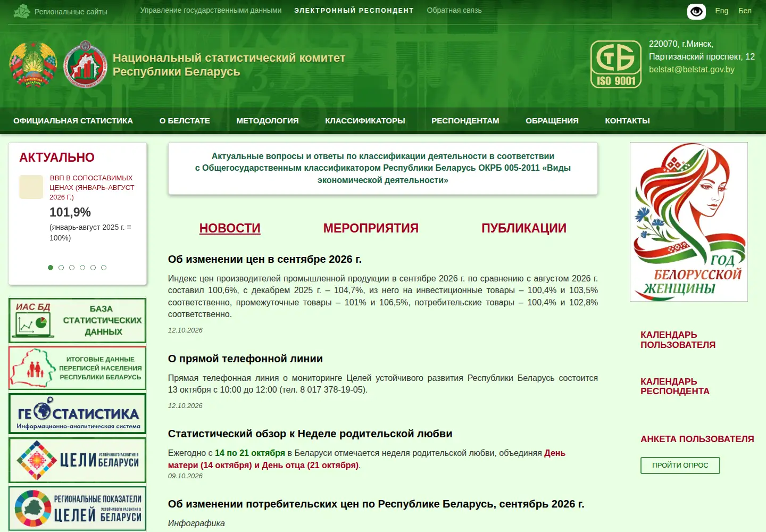Click the ISO 9001 certification badge
The image size is (766, 532).
pos(616,64)
